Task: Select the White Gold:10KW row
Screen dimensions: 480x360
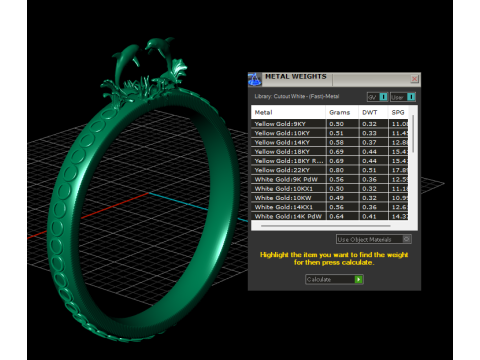Action: [329, 198]
